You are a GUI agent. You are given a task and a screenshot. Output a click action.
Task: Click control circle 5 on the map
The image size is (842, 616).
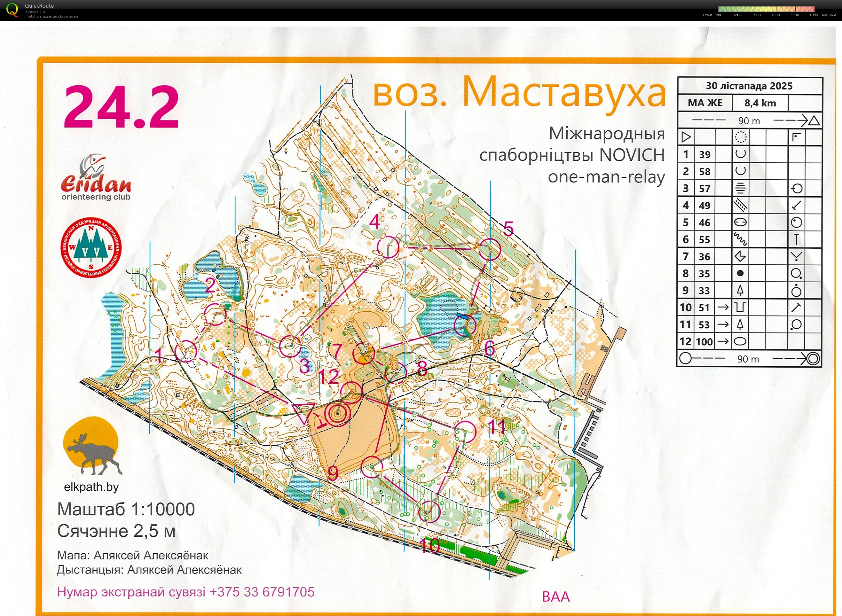click(x=490, y=249)
